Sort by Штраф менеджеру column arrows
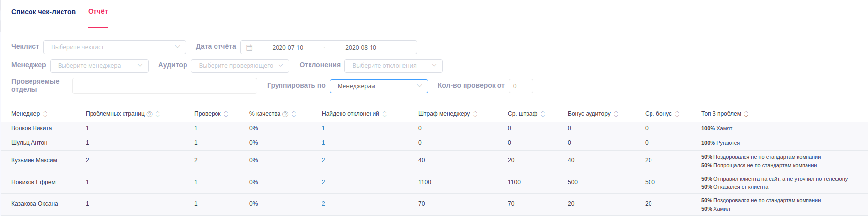 click(475, 114)
